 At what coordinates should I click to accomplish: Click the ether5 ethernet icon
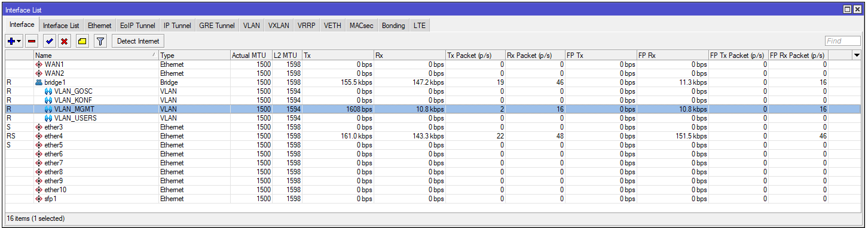[x=39, y=144]
